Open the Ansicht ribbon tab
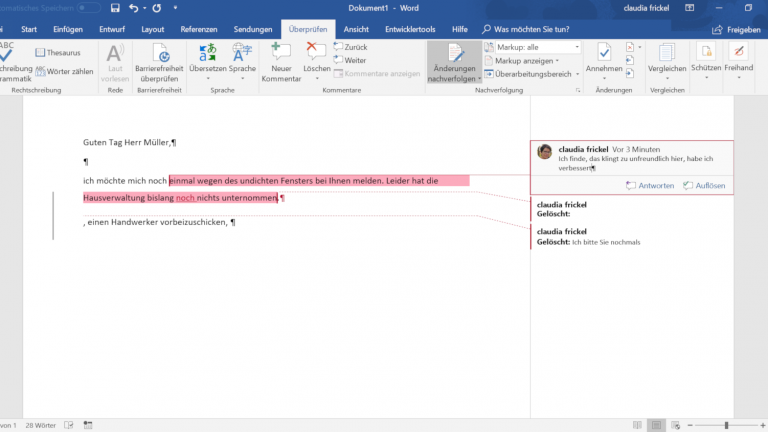The image size is (768, 432). click(356, 30)
